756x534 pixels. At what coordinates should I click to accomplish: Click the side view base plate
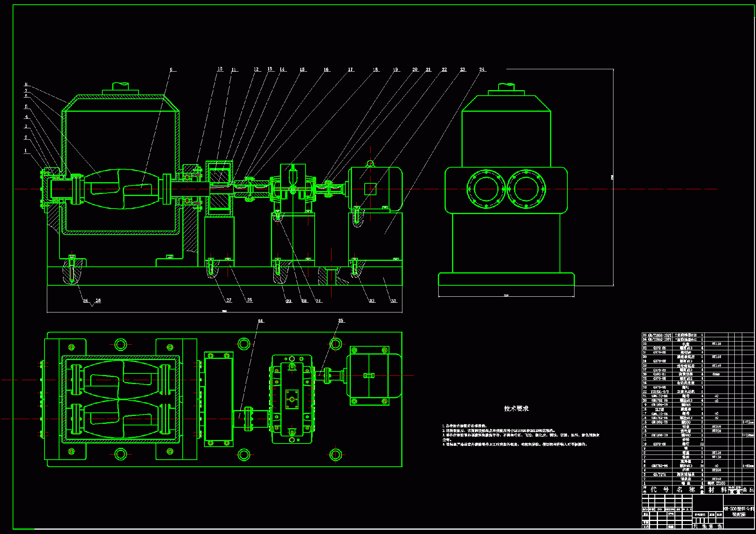(x=506, y=279)
